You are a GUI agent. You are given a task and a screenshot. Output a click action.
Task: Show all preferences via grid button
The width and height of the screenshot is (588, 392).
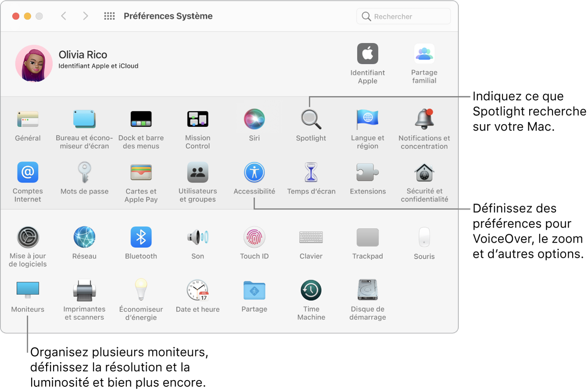click(x=109, y=16)
